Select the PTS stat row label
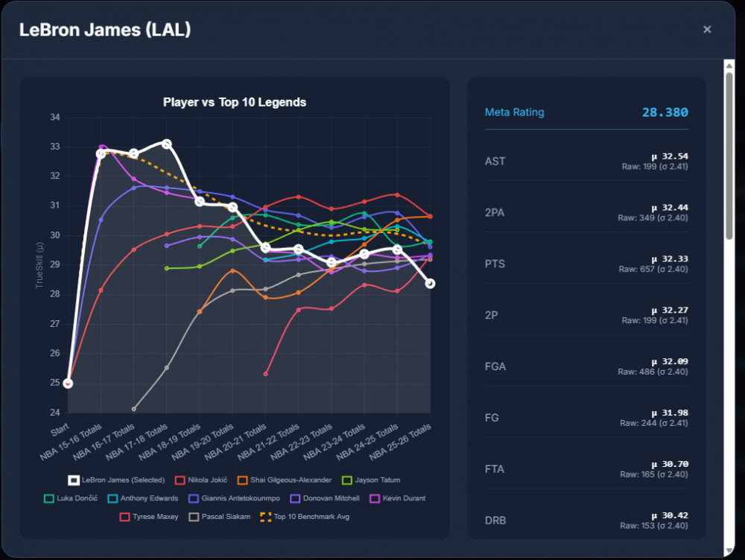 tap(495, 264)
